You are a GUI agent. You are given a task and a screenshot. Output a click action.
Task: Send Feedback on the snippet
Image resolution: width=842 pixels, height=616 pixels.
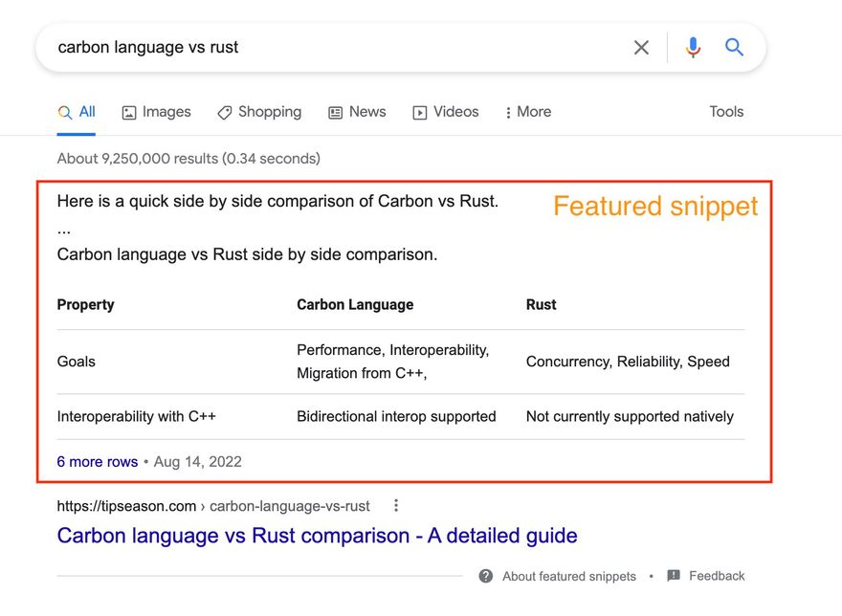[x=716, y=576]
